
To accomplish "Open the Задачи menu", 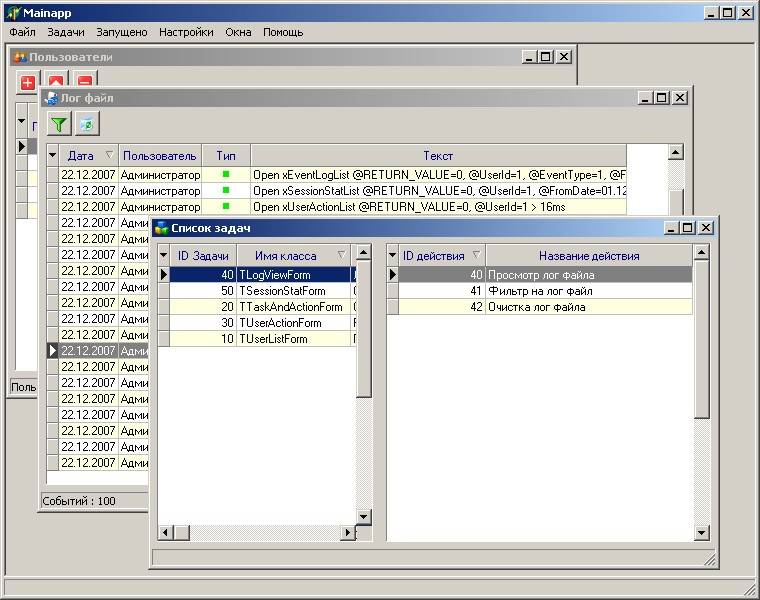I will click(x=66, y=32).
